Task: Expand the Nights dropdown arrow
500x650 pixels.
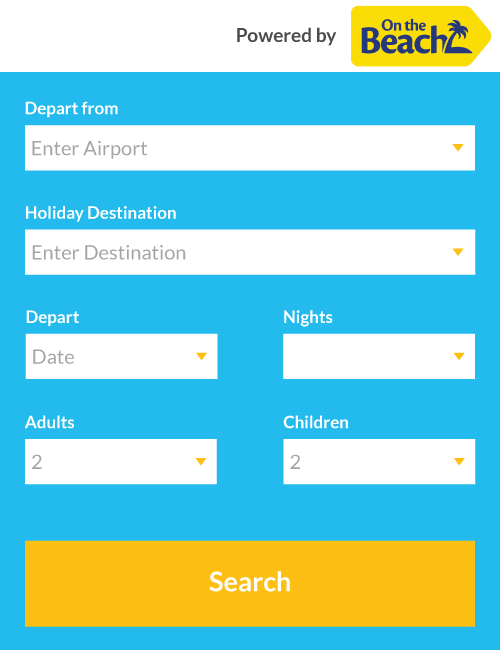Action: pyautogui.click(x=459, y=357)
